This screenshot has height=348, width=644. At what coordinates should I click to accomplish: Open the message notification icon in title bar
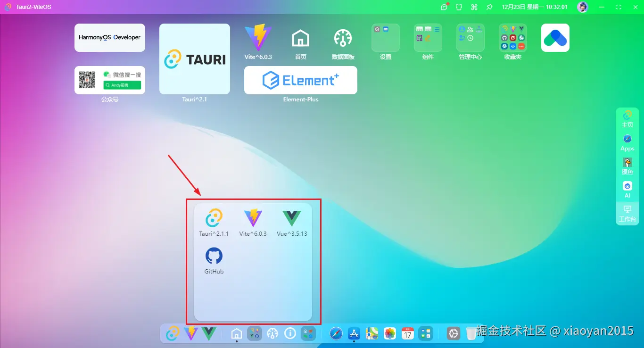pos(444,7)
